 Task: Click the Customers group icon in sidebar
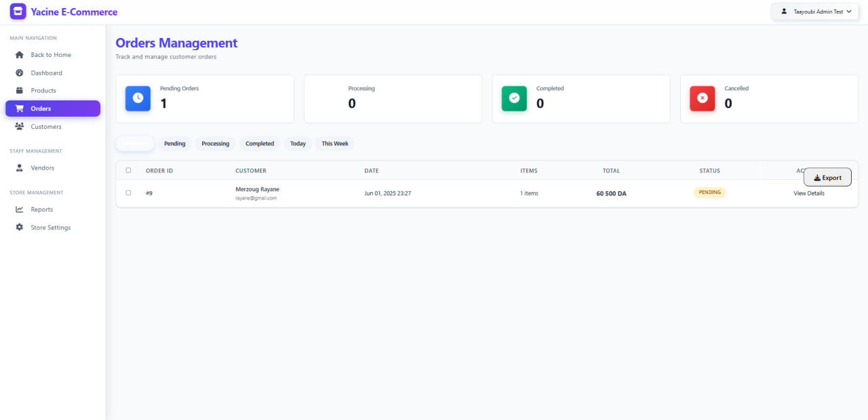20,127
